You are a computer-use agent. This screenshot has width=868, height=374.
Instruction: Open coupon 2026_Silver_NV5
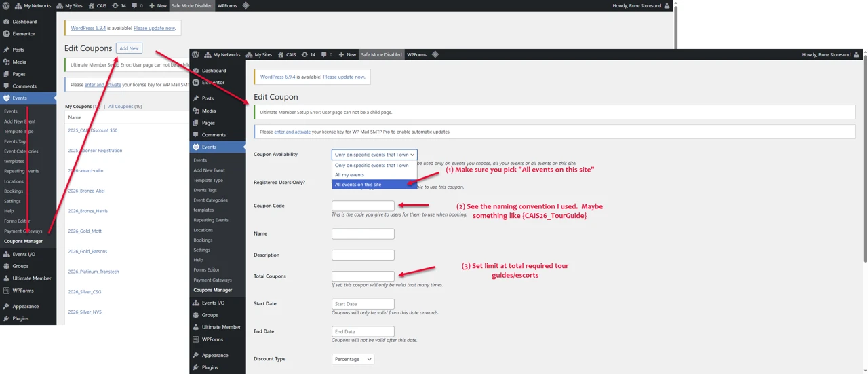(x=84, y=312)
